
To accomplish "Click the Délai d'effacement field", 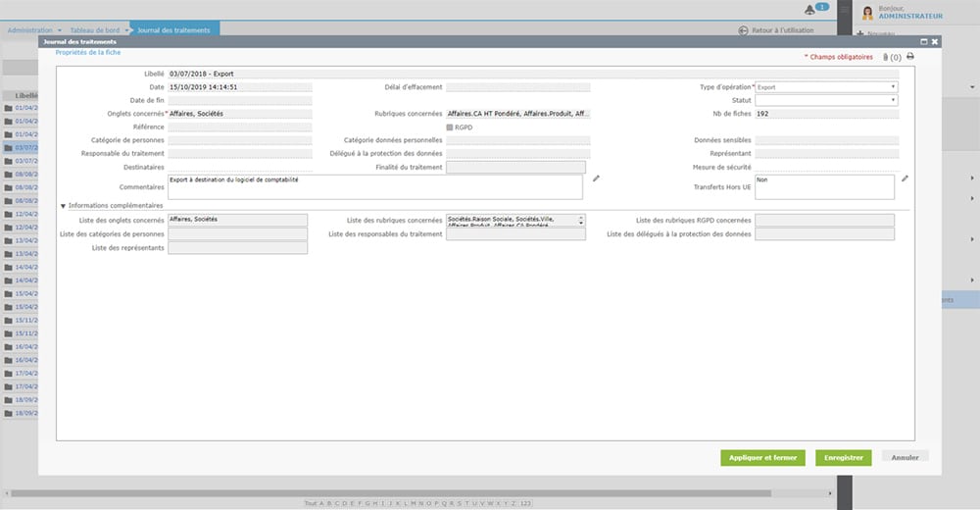I will coord(518,87).
